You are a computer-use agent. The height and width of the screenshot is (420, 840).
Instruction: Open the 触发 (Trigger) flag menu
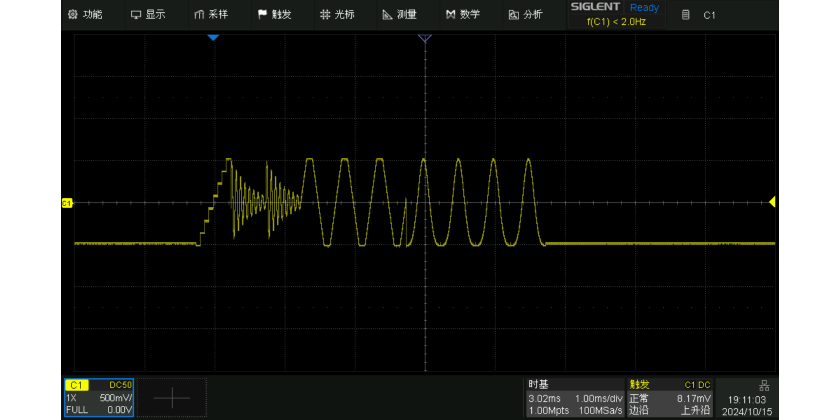[274, 15]
